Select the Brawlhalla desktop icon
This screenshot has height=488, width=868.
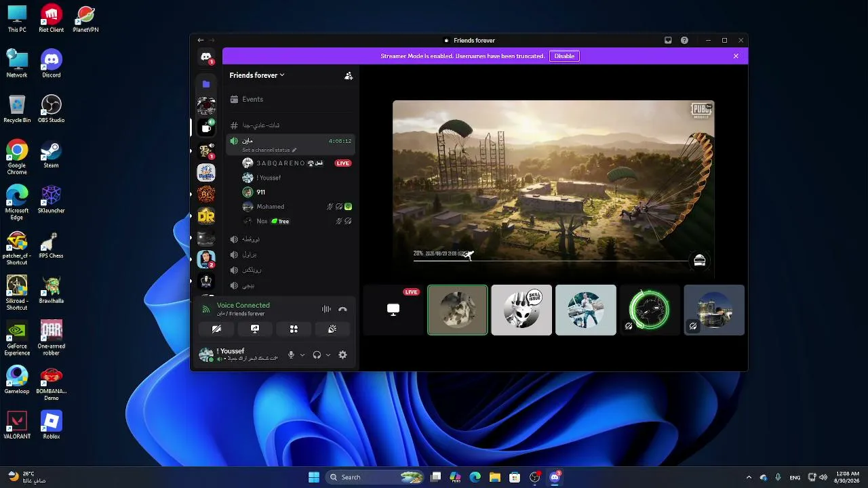click(52, 289)
